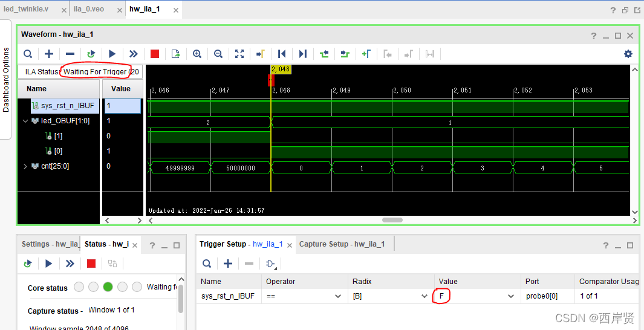Export ILA waveform data icon
The height and width of the screenshot is (330, 644).
[176, 54]
